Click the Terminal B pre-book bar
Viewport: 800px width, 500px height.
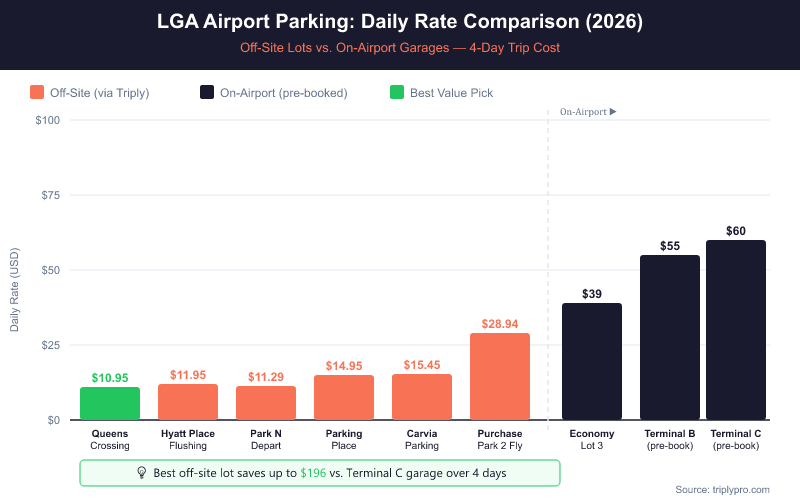(x=670, y=337)
